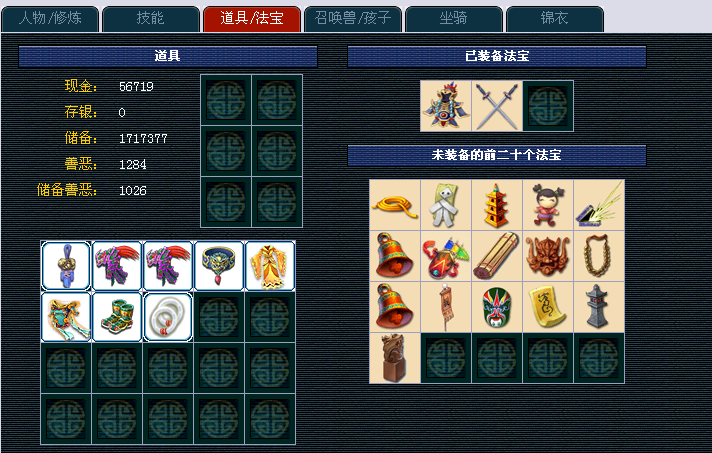Viewport: 712px width, 453px height.
Task: Select the yellow talisman paper icon
Action: 548,307
